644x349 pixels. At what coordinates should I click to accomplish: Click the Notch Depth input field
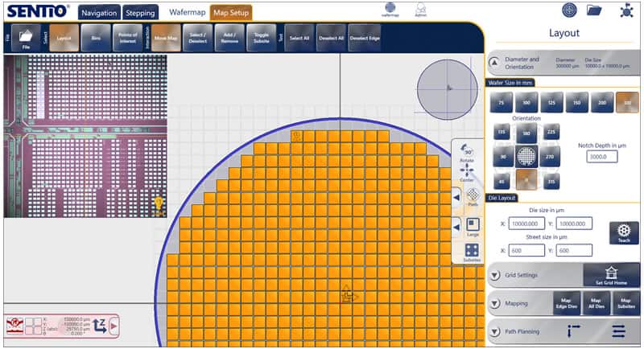pos(601,157)
